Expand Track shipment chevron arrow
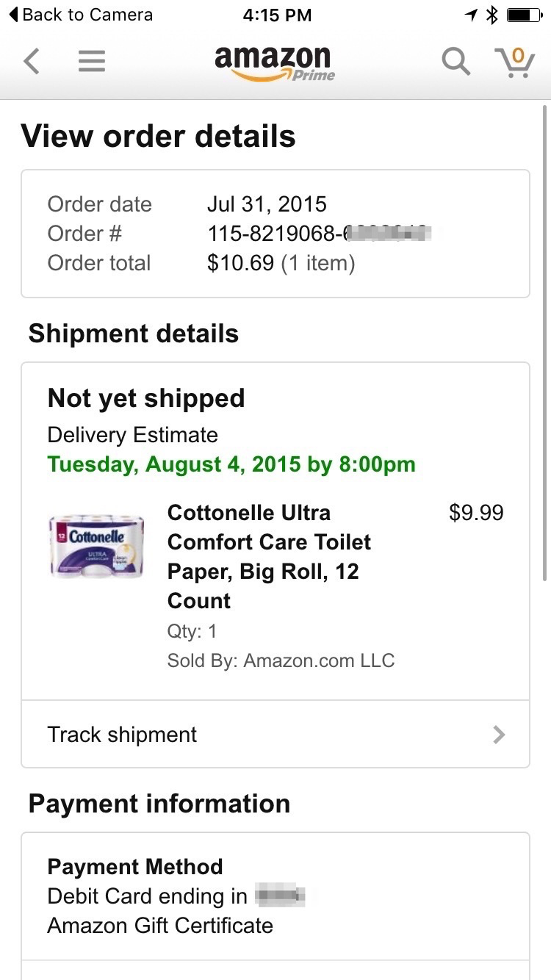 (500, 735)
